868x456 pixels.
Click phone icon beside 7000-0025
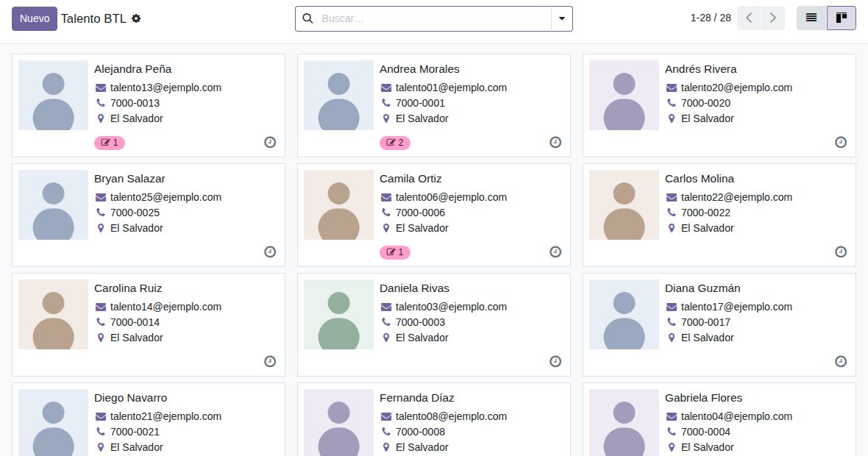click(x=100, y=213)
